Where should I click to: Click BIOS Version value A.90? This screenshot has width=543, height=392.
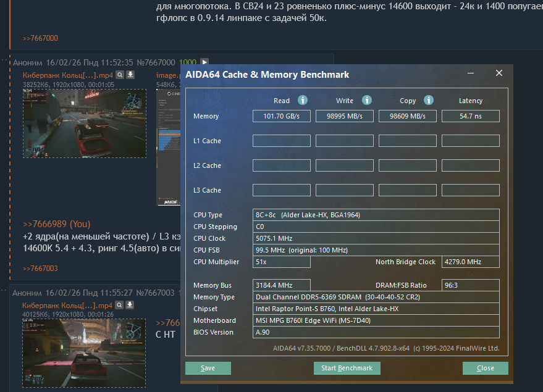(376, 332)
